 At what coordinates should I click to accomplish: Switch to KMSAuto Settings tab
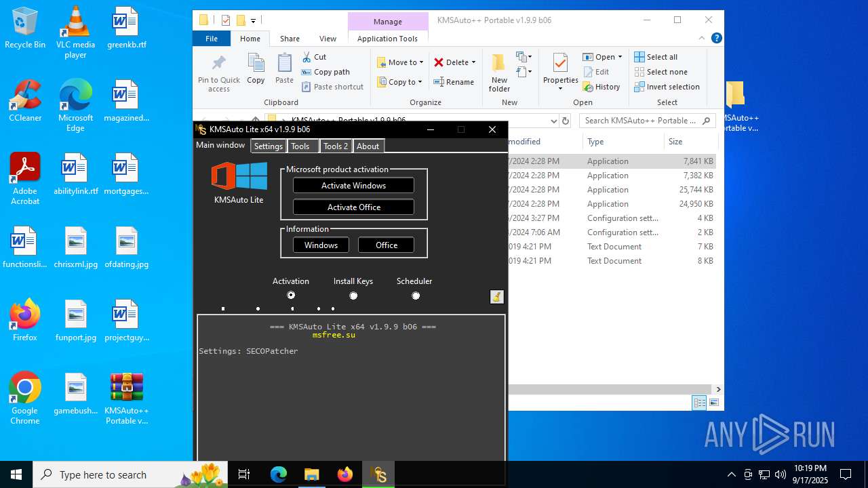coord(269,146)
